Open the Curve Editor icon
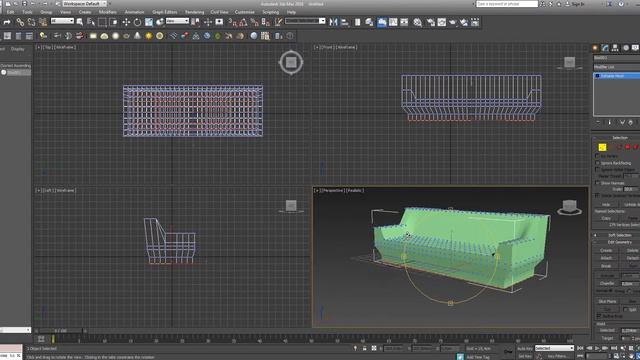This screenshot has height=360, width=640. tap(393, 22)
